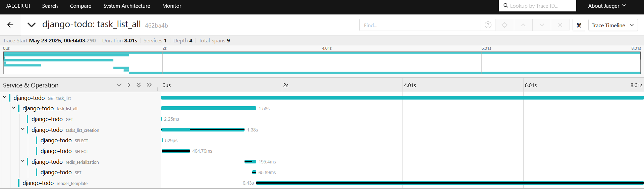The width and height of the screenshot is (644, 190).
Task: Open the Monitor tab
Action: [x=172, y=6]
